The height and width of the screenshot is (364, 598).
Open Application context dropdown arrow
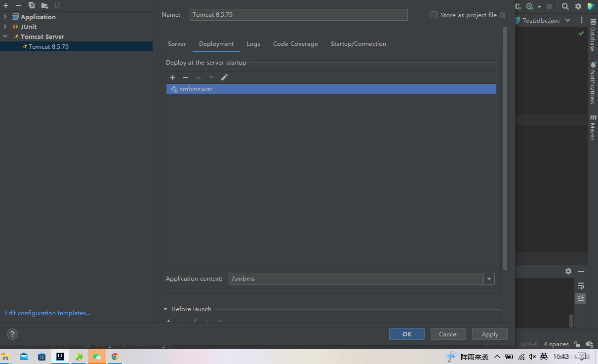[489, 279]
